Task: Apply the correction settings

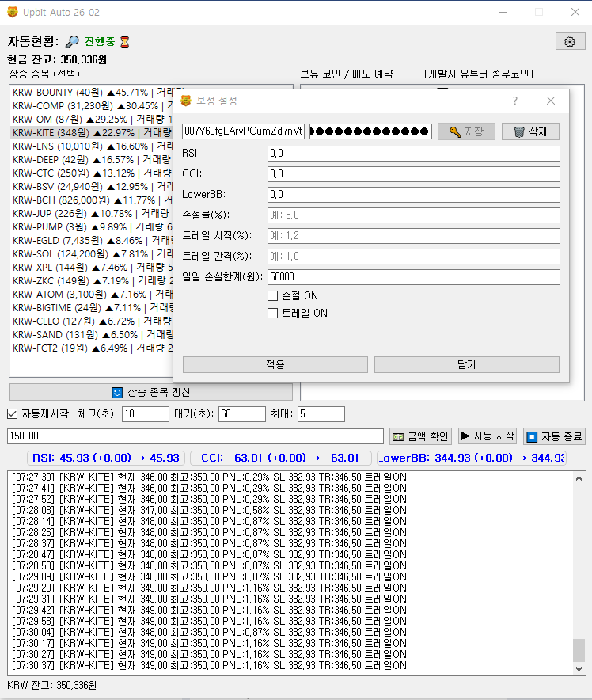Action: [x=275, y=364]
